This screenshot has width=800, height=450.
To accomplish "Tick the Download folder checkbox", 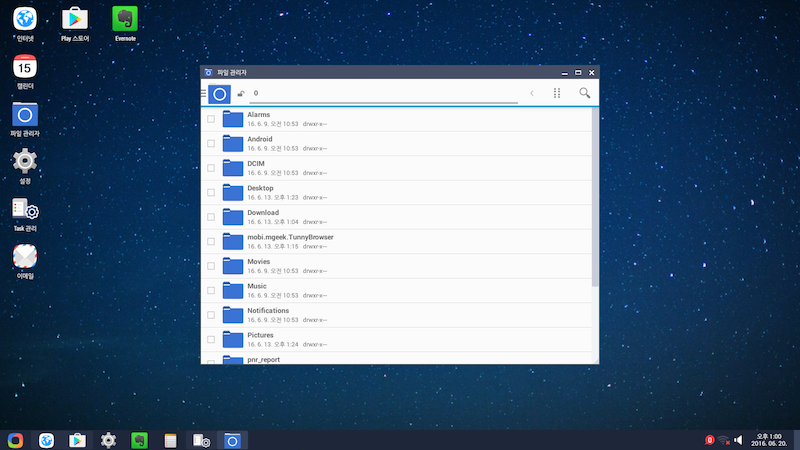I will tap(211, 217).
